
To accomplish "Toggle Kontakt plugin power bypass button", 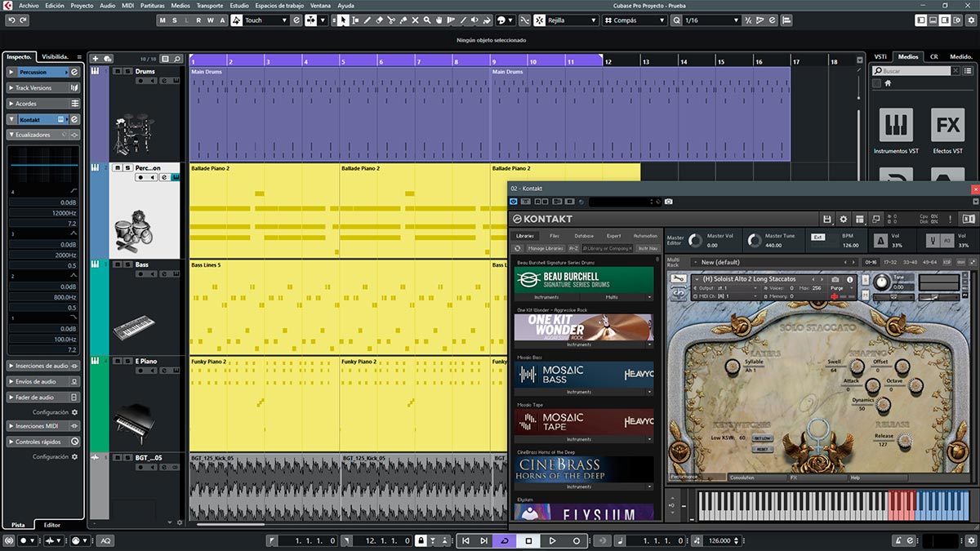I will [514, 202].
